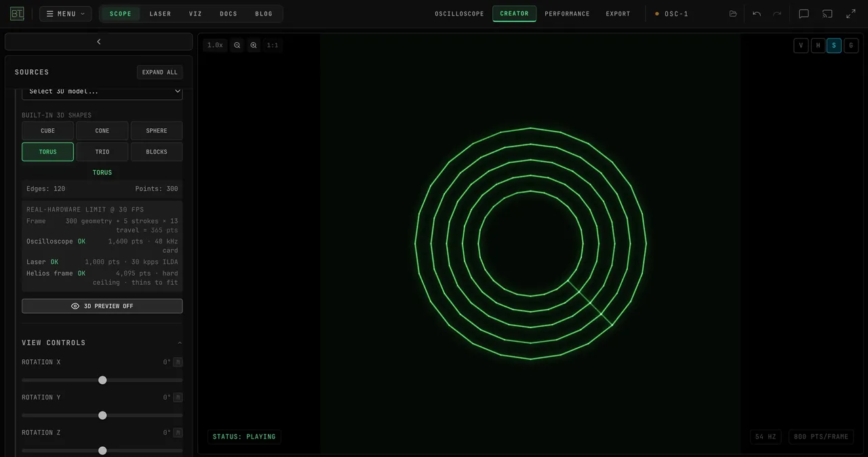Open the BLOG tab

(264, 14)
